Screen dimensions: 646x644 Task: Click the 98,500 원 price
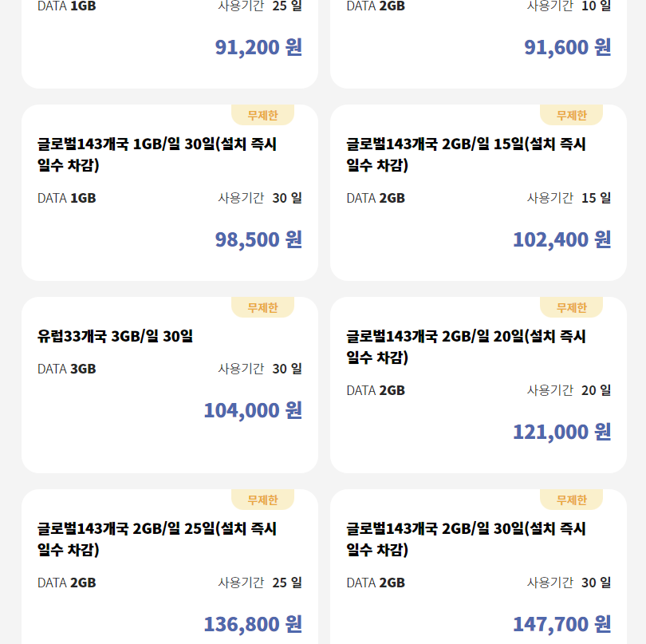(258, 239)
